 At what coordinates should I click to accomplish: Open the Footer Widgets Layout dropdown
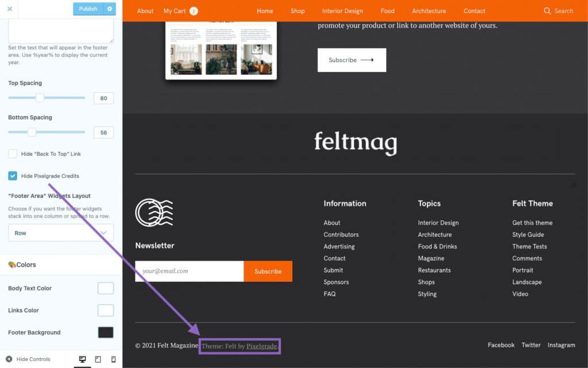tap(61, 233)
